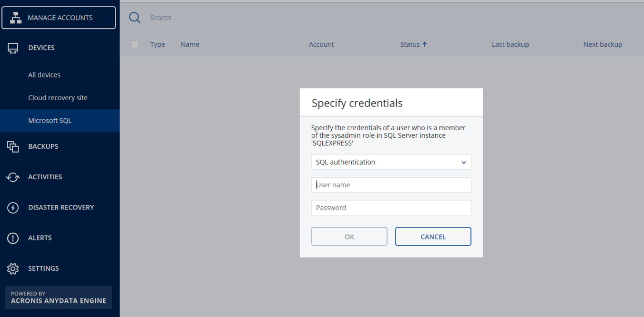Click the Activities refresh icon
Image resolution: width=644 pixels, height=317 pixels.
pyautogui.click(x=13, y=177)
